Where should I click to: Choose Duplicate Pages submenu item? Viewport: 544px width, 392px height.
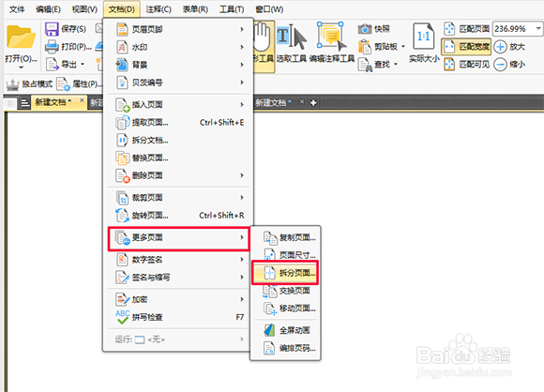tap(285, 237)
